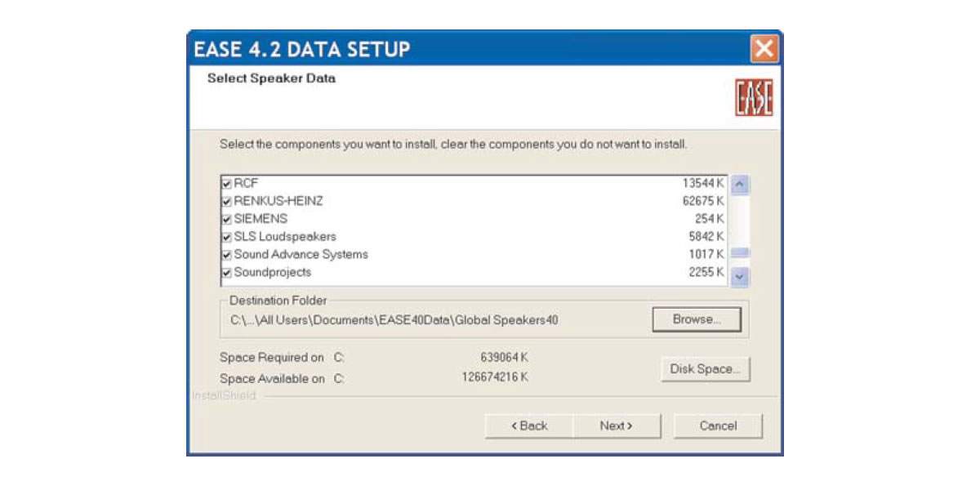
Task: Click the 5842 K size value
Action: [x=706, y=238]
